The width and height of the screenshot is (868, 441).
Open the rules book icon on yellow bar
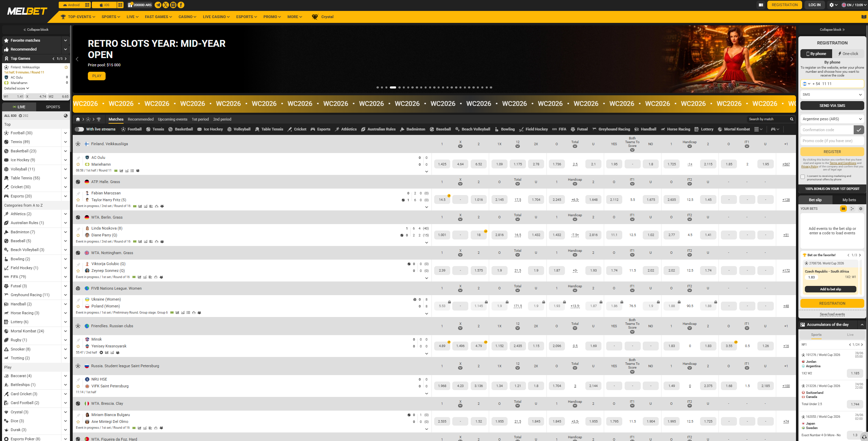(864, 17)
